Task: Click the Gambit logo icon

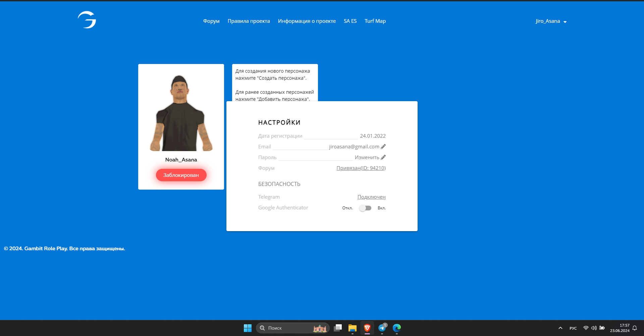Action: 87,20
